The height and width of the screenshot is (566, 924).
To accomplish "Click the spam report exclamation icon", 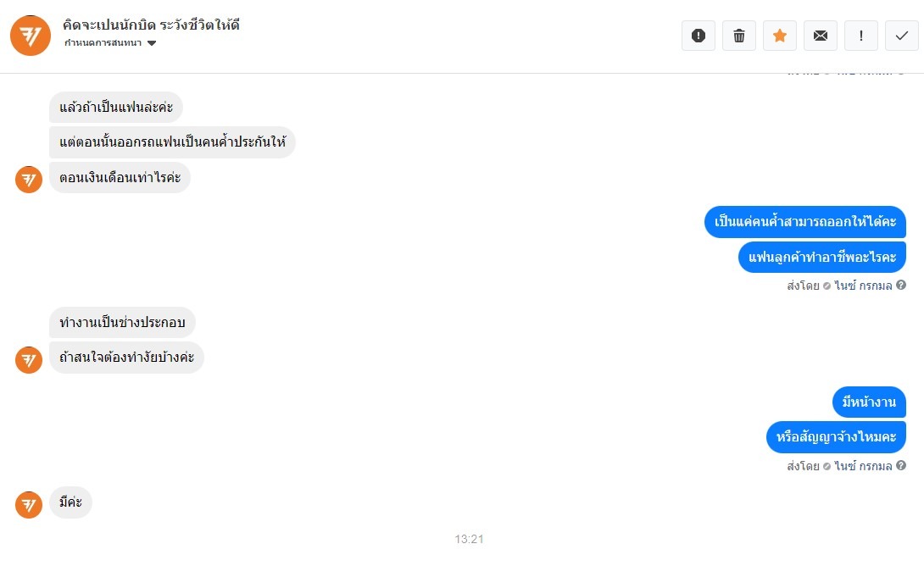I will point(699,36).
